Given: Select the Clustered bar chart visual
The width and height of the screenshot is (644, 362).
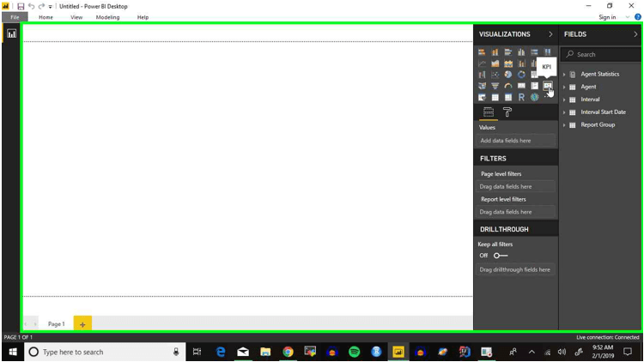Looking at the screenshot, I should (508, 52).
